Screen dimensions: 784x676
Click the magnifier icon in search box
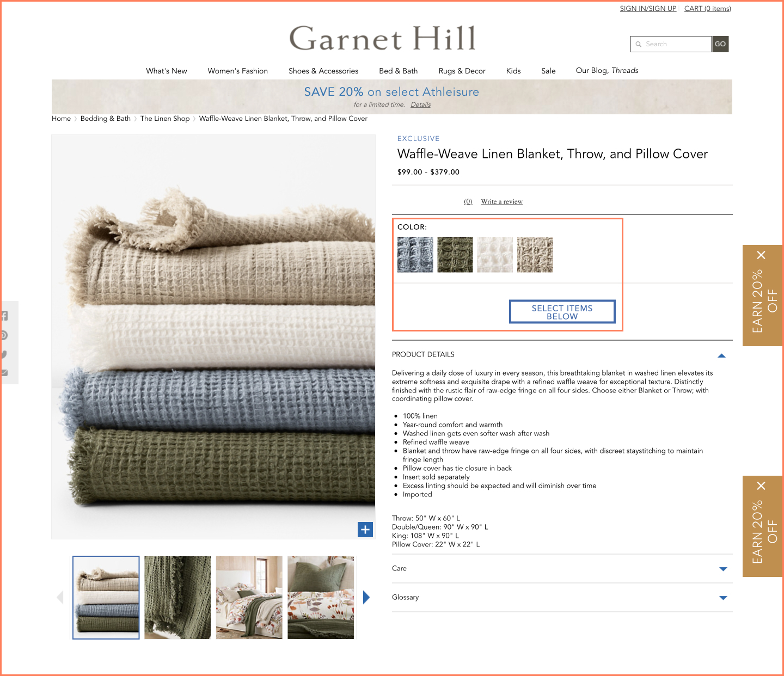tap(639, 44)
